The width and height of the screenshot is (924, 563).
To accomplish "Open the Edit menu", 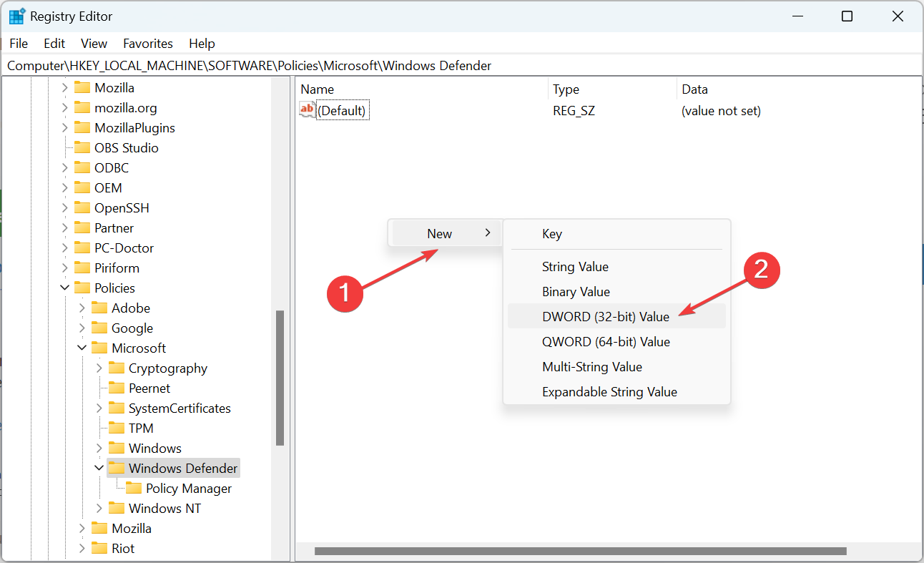I will point(54,44).
